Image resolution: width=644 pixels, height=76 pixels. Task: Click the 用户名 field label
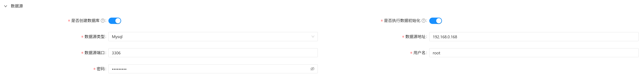click(419, 53)
